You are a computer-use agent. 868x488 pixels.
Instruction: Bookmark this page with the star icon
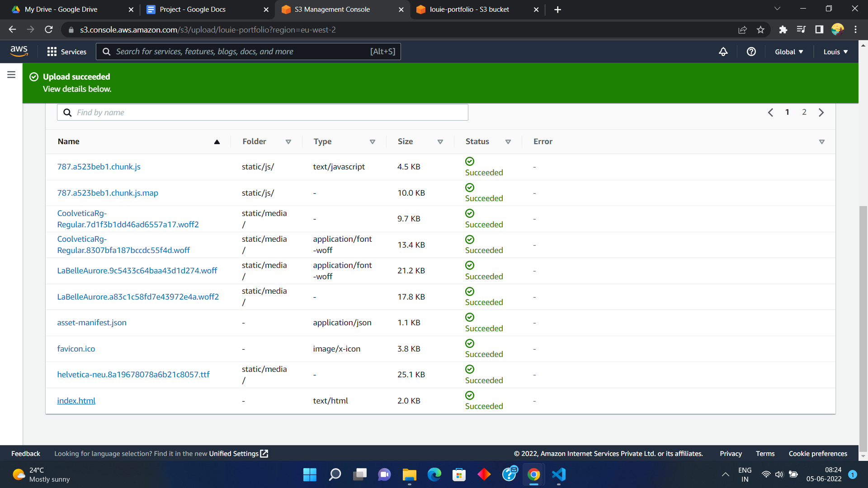pyautogui.click(x=760, y=30)
